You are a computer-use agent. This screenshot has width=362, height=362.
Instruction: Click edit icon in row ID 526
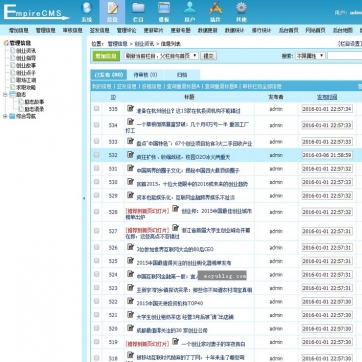130,247
